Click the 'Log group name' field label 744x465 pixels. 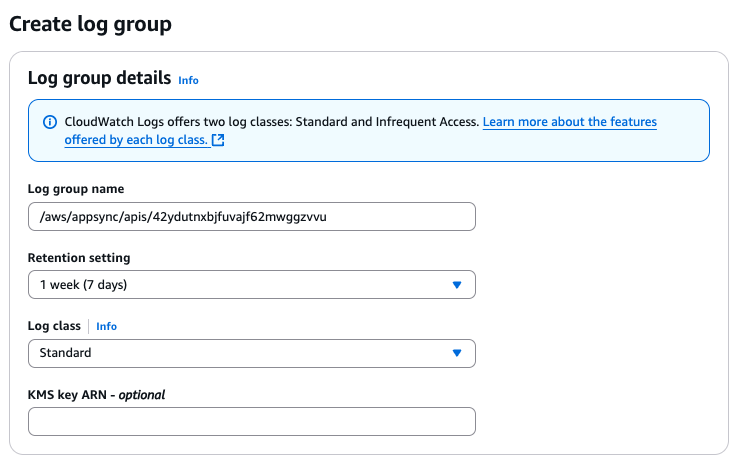(76, 190)
